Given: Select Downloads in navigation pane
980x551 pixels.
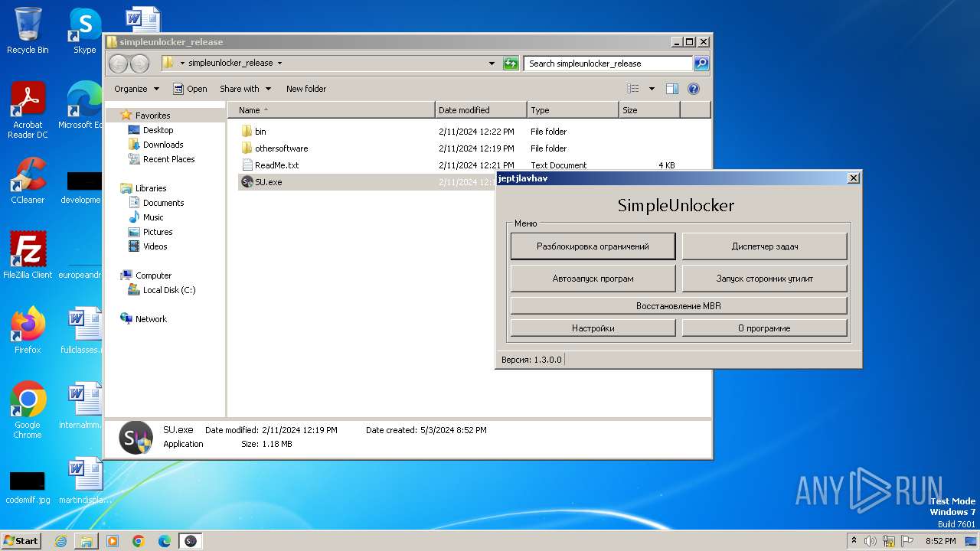Looking at the screenshot, I should [163, 145].
